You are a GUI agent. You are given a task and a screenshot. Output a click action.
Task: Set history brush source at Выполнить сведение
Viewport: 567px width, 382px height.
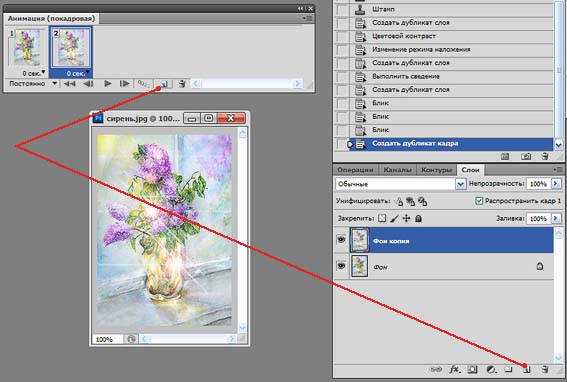[x=341, y=76]
